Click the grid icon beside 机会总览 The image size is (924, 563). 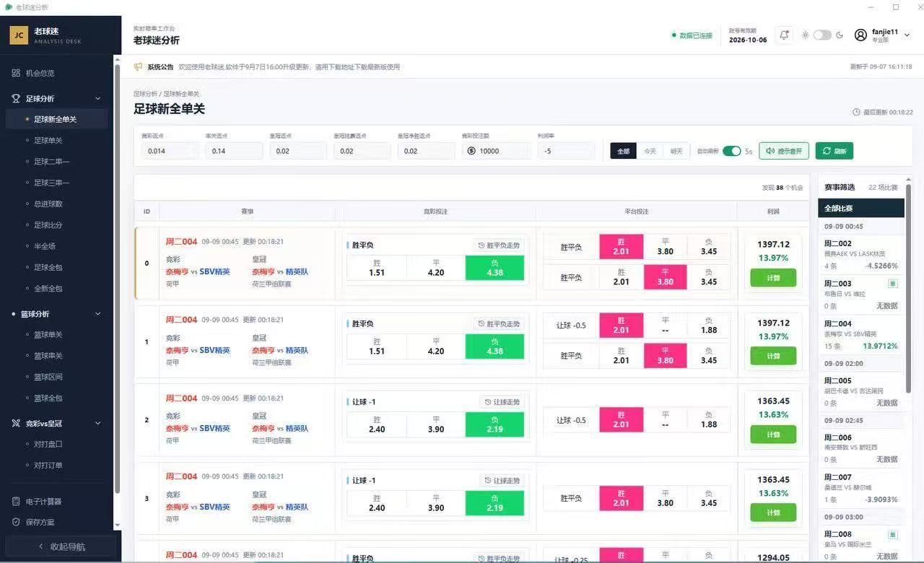[x=16, y=73]
